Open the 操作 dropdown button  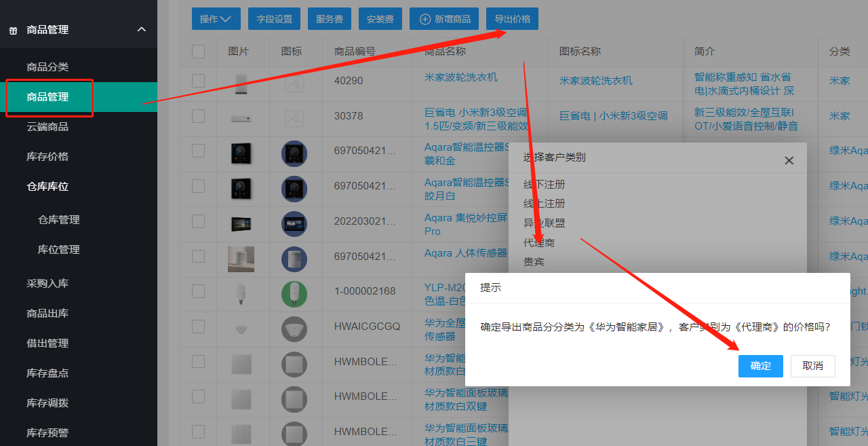(x=216, y=19)
